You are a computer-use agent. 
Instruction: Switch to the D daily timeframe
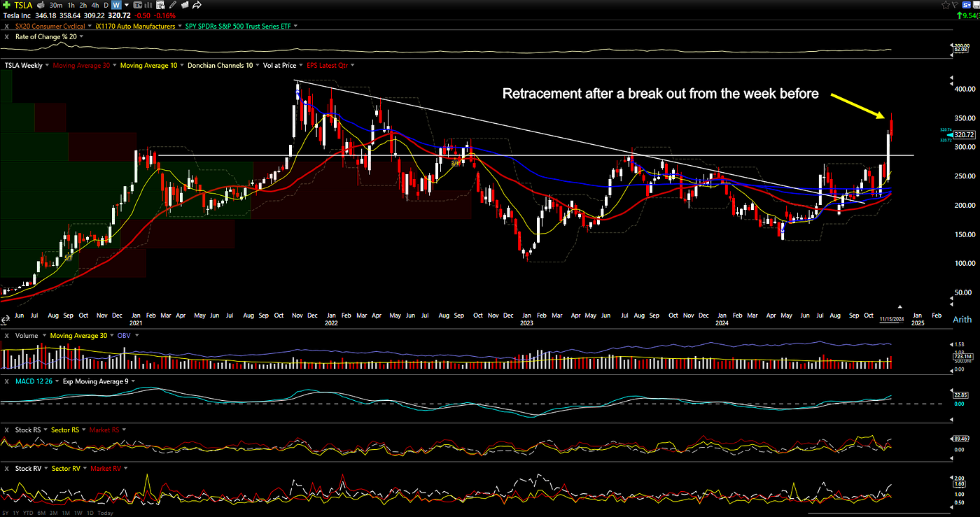tap(106, 5)
